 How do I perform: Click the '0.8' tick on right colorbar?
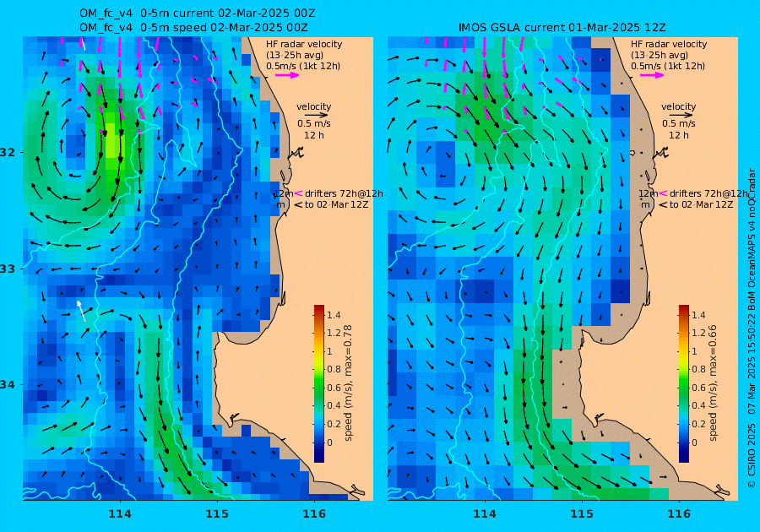click(698, 369)
